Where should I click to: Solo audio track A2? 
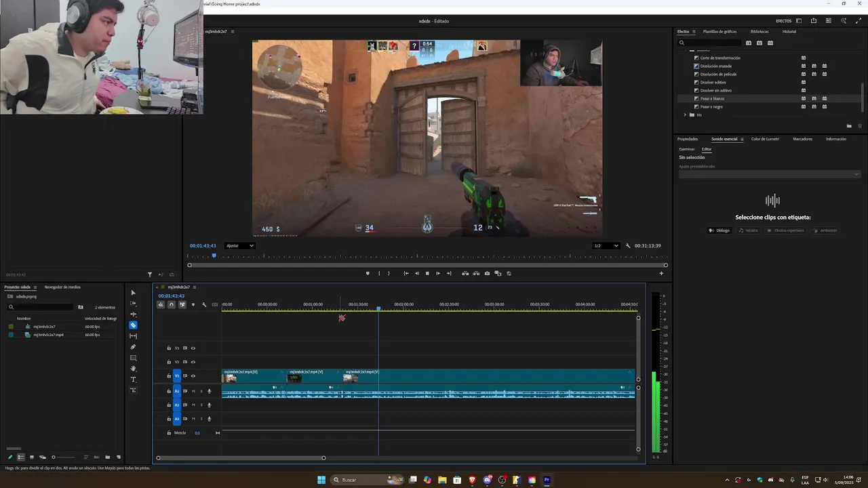(201, 405)
